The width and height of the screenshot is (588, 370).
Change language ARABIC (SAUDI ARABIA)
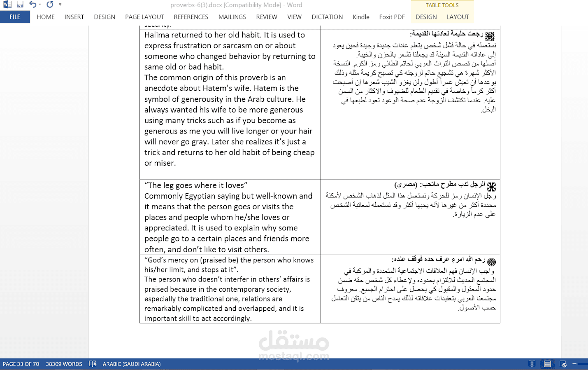132,364
